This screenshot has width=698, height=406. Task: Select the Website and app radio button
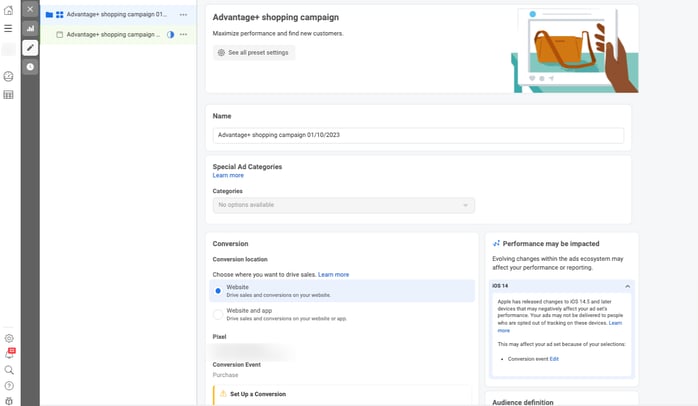click(218, 314)
